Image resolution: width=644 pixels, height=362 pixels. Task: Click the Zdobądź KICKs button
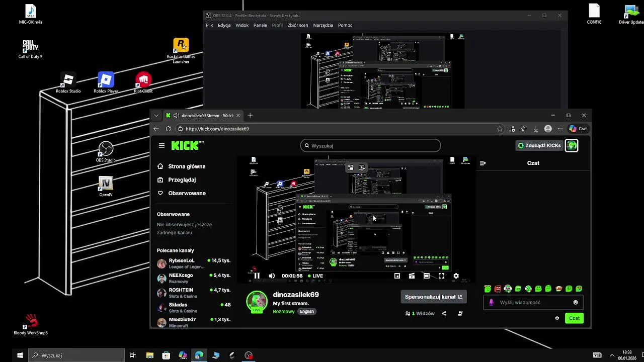(x=539, y=145)
